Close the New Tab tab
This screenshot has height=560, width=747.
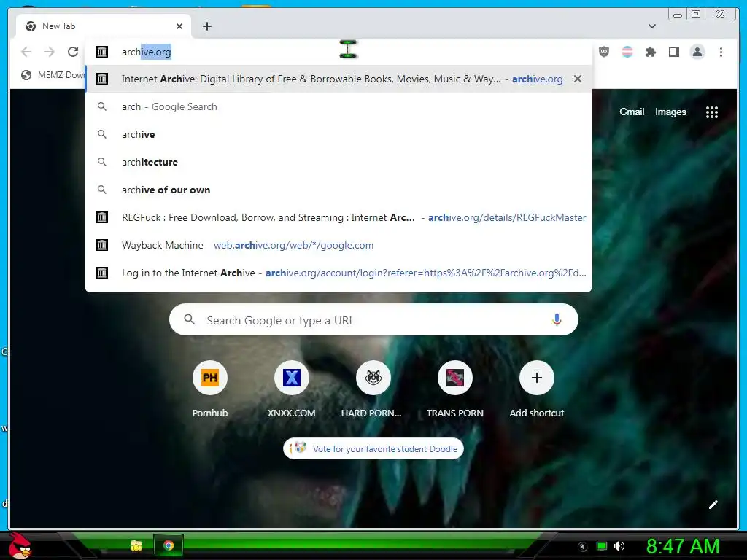coord(179,26)
